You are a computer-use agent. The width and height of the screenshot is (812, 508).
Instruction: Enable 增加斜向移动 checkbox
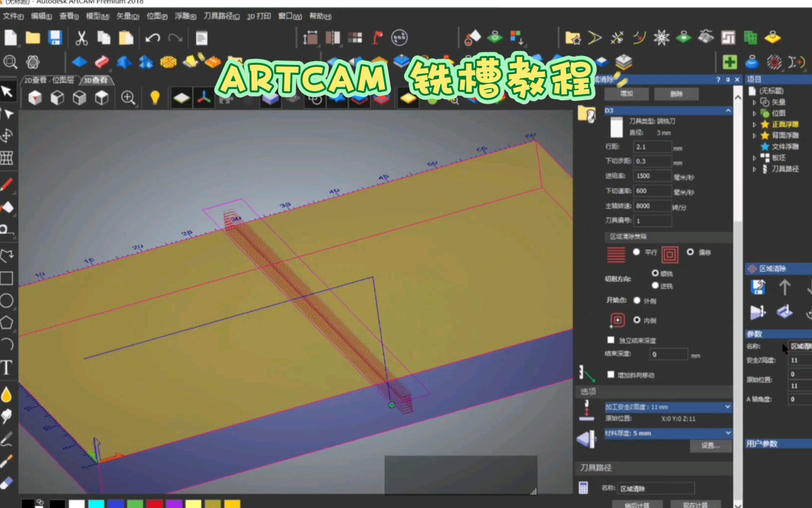610,374
